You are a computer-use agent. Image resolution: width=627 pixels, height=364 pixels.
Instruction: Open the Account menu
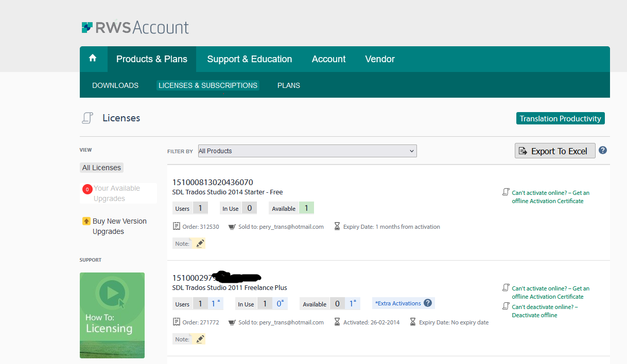pyautogui.click(x=328, y=59)
